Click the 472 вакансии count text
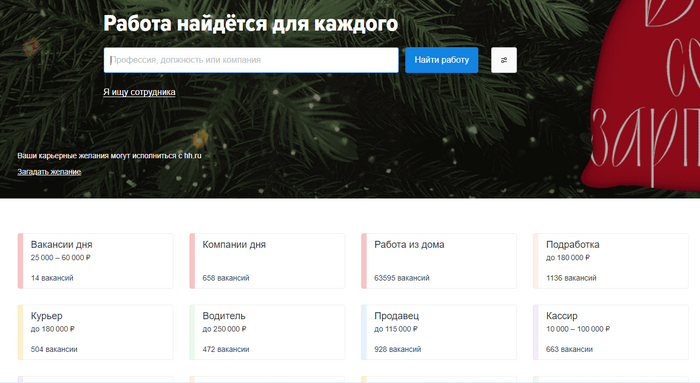This screenshot has width=700, height=383. click(226, 350)
